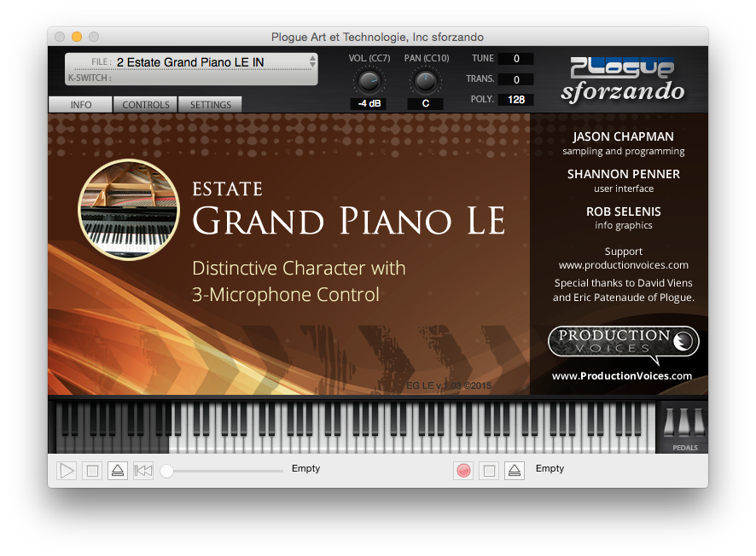Select the pan value readout showing C
Screen dimensions: 756x556
click(x=425, y=103)
